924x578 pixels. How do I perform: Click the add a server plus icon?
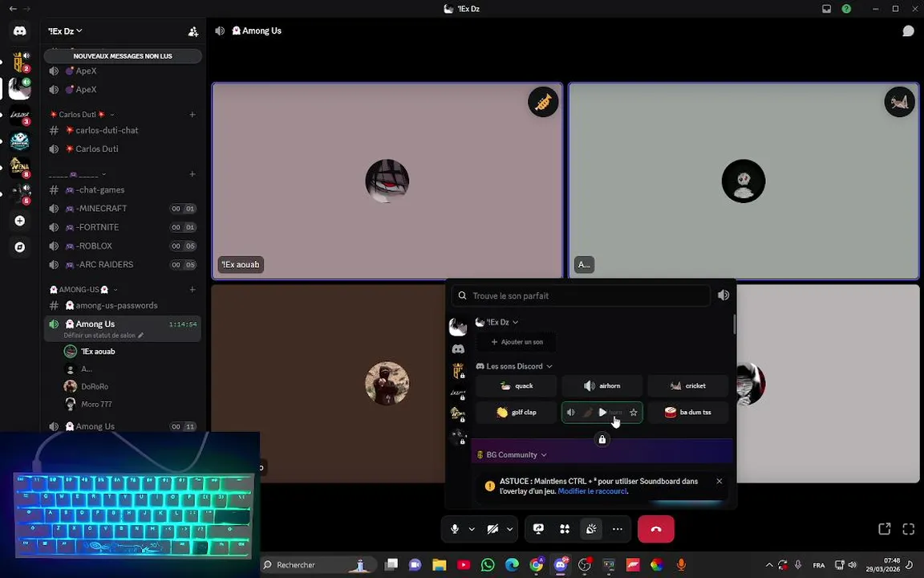[x=19, y=221]
